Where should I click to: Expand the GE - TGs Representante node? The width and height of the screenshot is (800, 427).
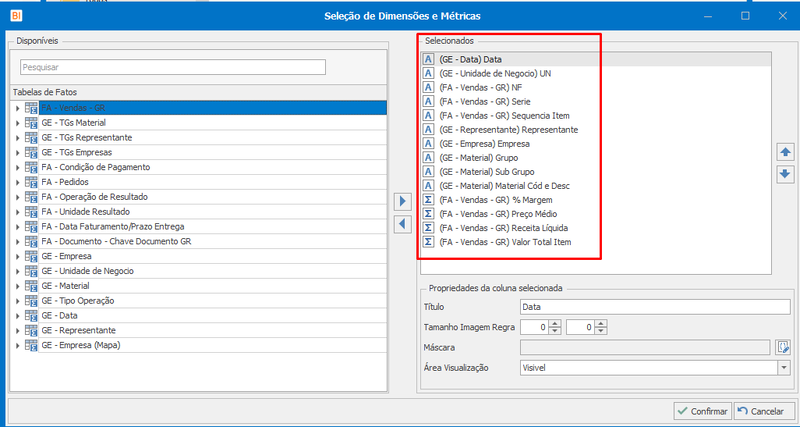[x=17, y=138]
